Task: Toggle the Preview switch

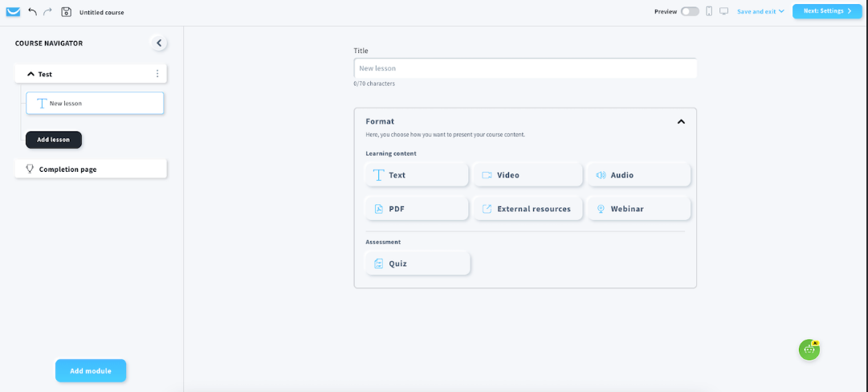Action: (690, 11)
